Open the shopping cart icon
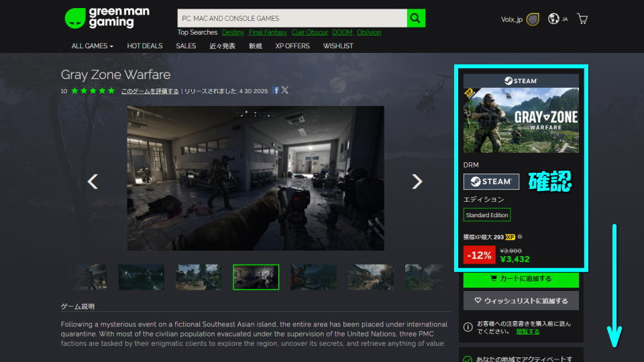The height and width of the screenshot is (362, 644). pos(582,19)
